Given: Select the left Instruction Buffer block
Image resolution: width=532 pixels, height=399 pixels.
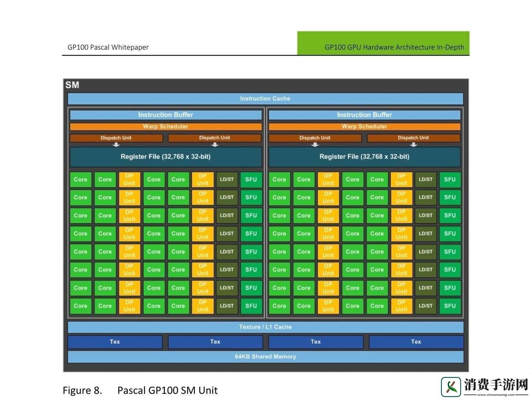Looking at the screenshot, I should click(x=166, y=115).
